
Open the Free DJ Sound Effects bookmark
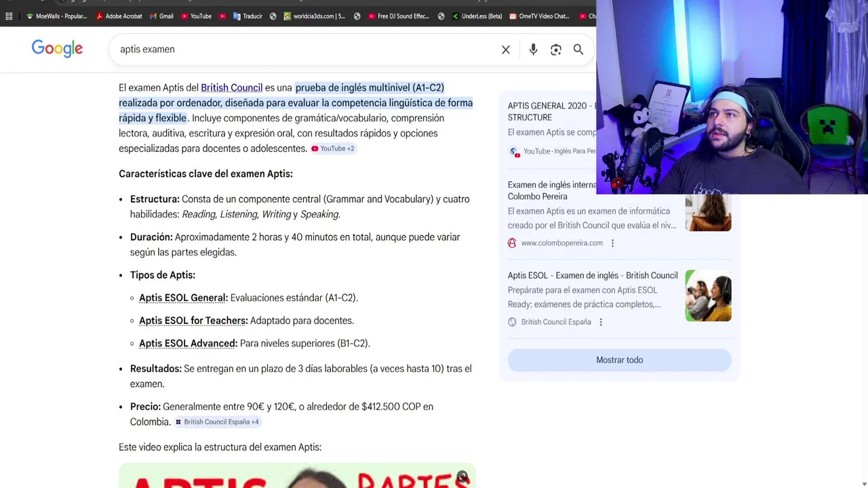tap(399, 16)
